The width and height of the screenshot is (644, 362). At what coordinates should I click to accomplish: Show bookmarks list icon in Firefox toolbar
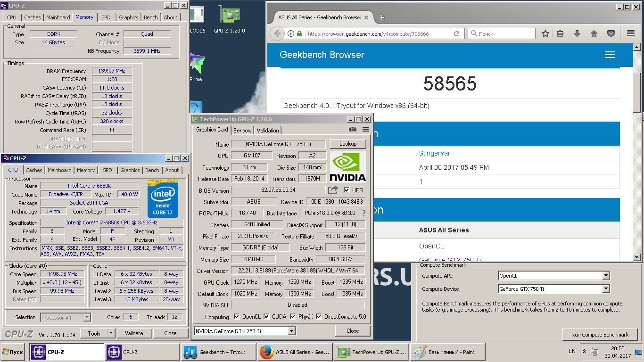pos(560,33)
